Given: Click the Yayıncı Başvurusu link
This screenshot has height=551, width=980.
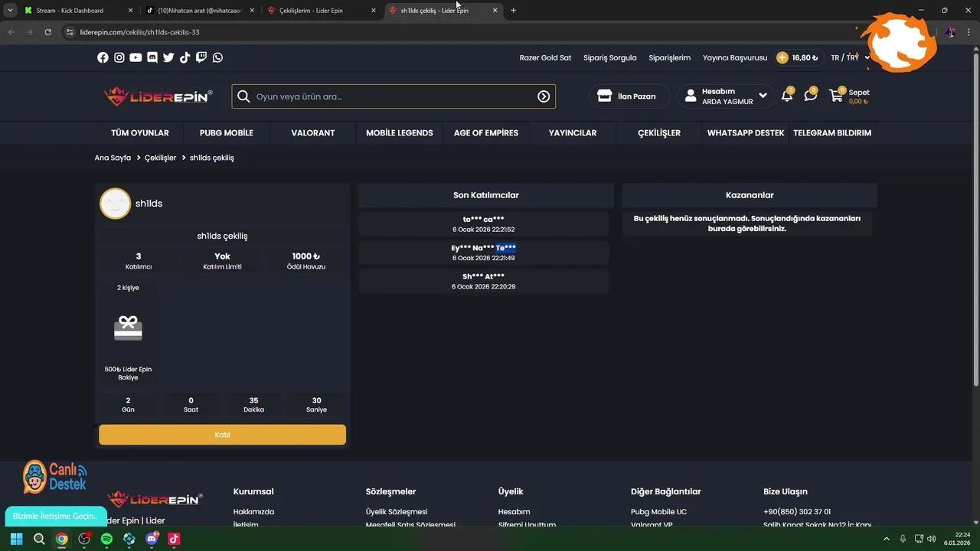Looking at the screenshot, I should (x=735, y=57).
